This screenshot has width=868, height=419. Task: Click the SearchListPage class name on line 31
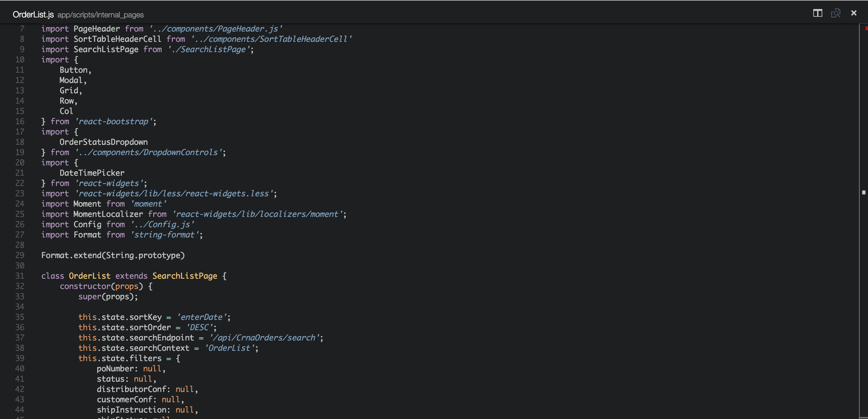point(185,276)
